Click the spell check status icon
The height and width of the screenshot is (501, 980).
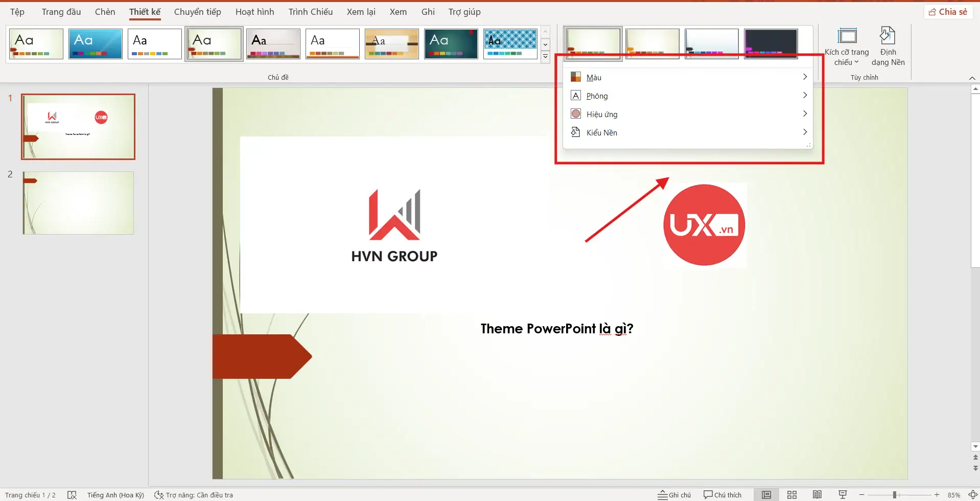pyautogui.click(x=72, y=495)
